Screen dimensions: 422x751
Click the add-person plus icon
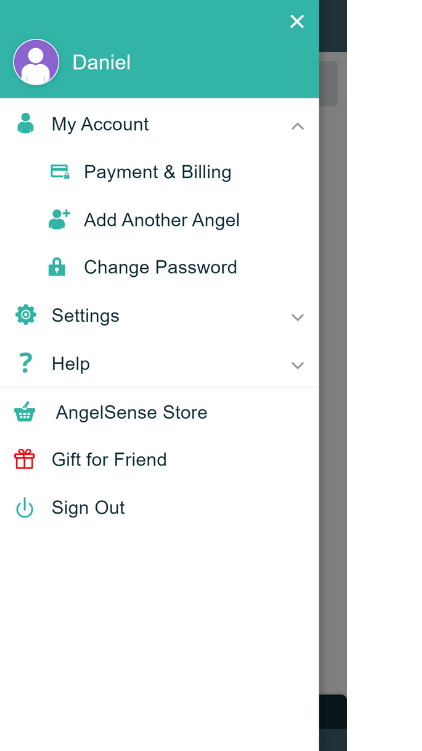pos(59,219)
